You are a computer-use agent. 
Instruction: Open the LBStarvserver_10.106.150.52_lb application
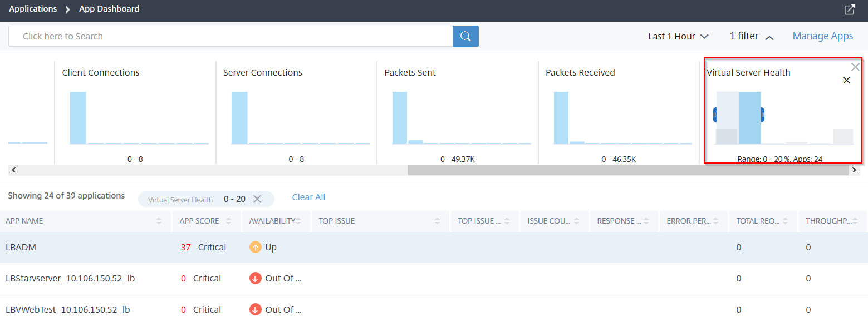coord(70,279)
